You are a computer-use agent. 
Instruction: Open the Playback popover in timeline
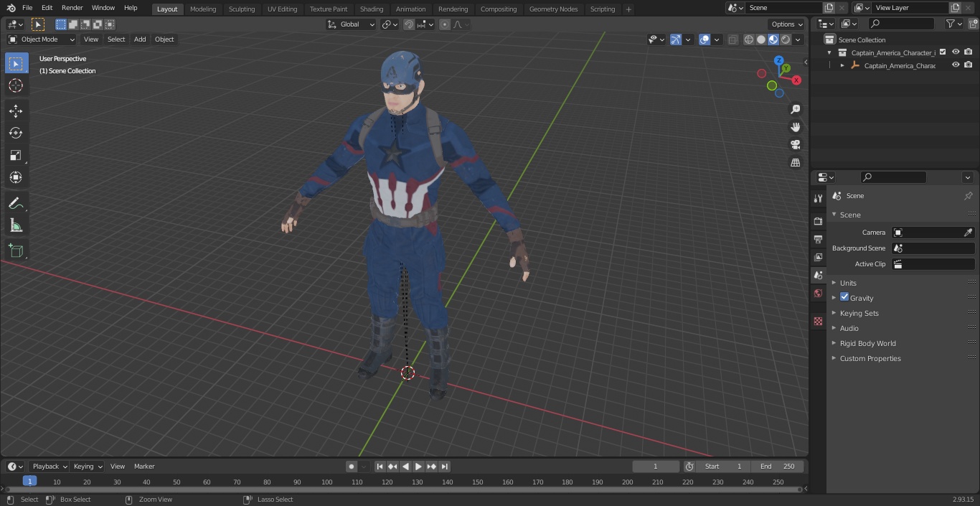[x=49, y=467]
